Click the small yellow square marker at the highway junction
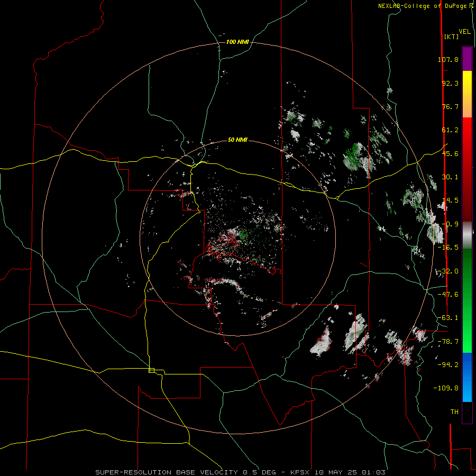The width and height of the screenshot is (476, 476). (151, 370)
